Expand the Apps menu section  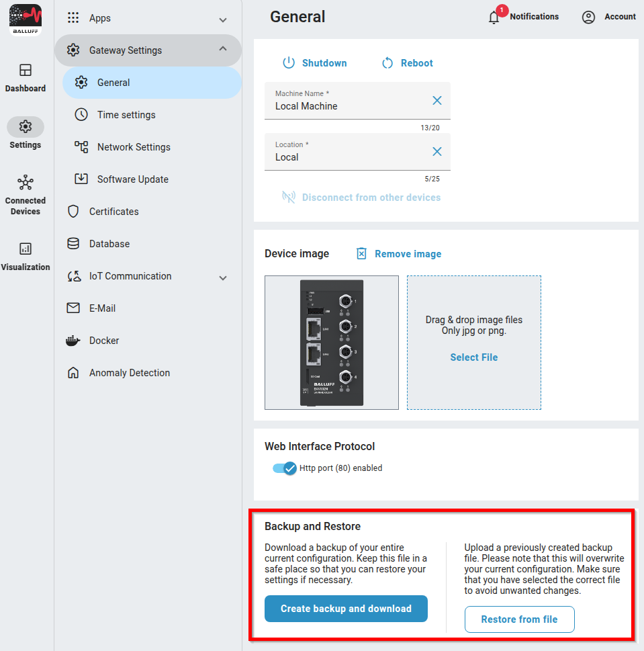click(223, 19)
